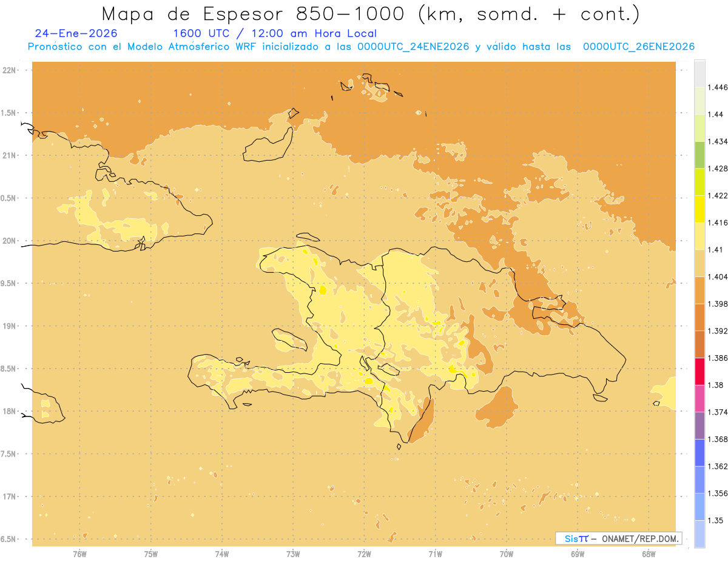Click the 1.374 colorbar value
Image resolution: width=728 pixels, height=562 pixels.
718,412
